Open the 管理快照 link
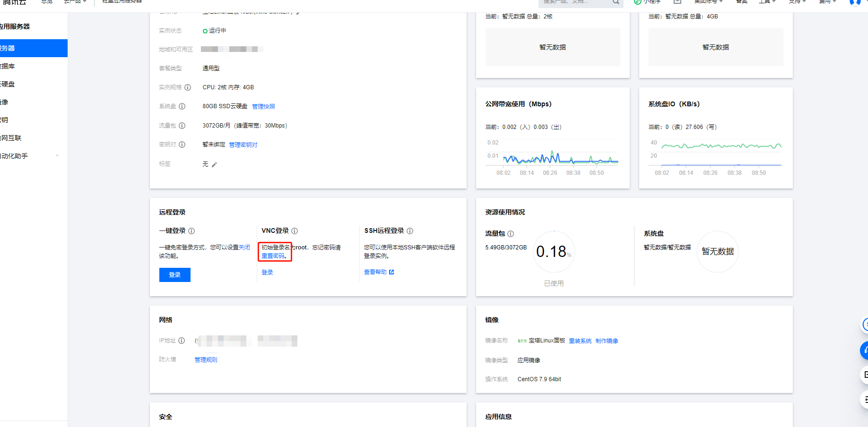 click(x=263, y=107)
